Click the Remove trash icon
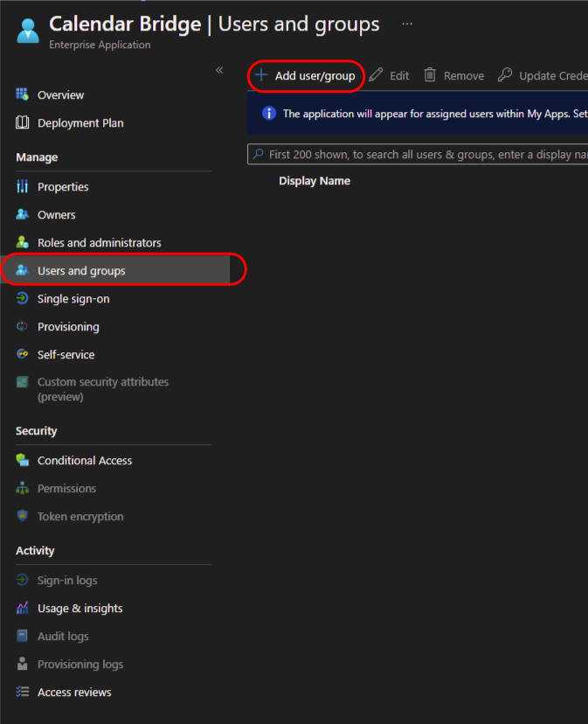The width and height of the screenshot is (588, 724). point(430,75)
